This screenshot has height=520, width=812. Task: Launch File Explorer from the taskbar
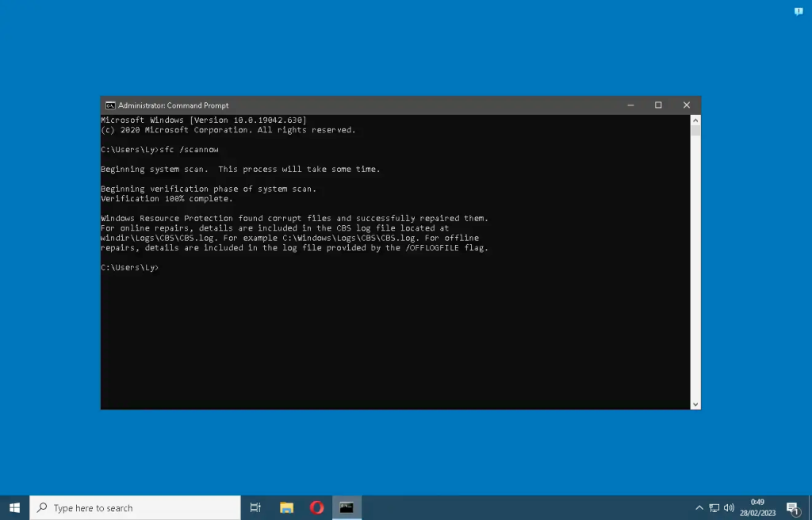click(x=286, y=507)
